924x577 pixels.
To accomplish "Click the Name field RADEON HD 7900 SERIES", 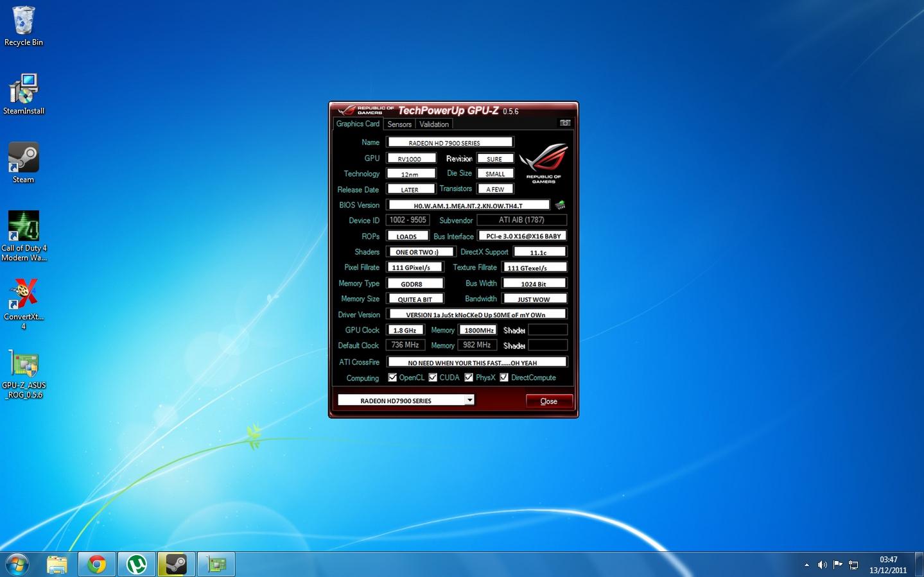I will (x=449, y=142).
